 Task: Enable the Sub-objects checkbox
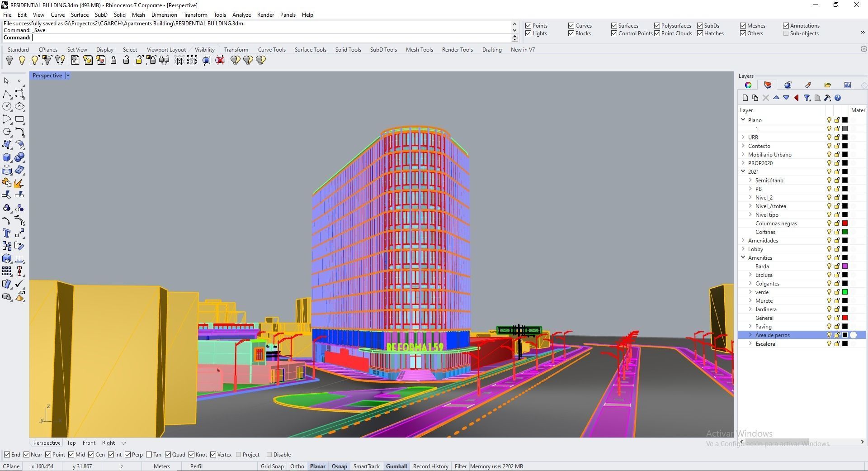pyautogui.click(x=786, y=33)
